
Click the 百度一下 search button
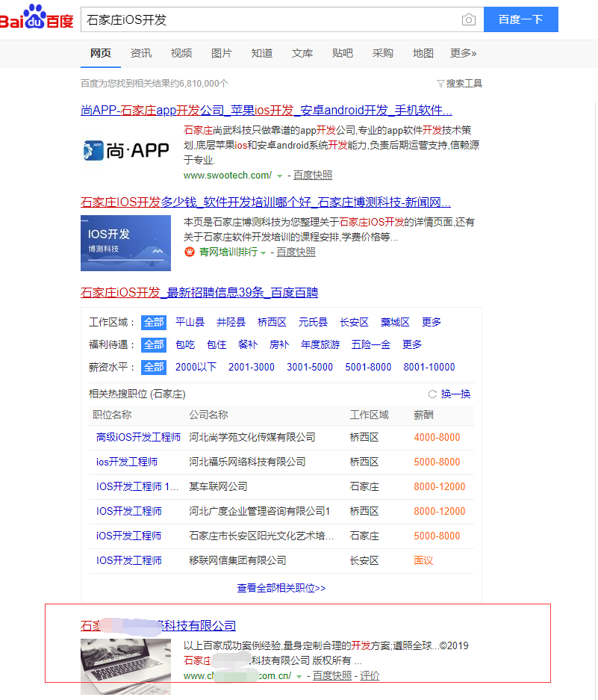point(521,19)
